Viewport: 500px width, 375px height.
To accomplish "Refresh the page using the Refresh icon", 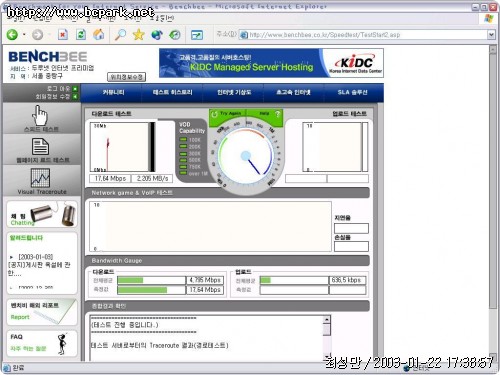I will [81, 35].
